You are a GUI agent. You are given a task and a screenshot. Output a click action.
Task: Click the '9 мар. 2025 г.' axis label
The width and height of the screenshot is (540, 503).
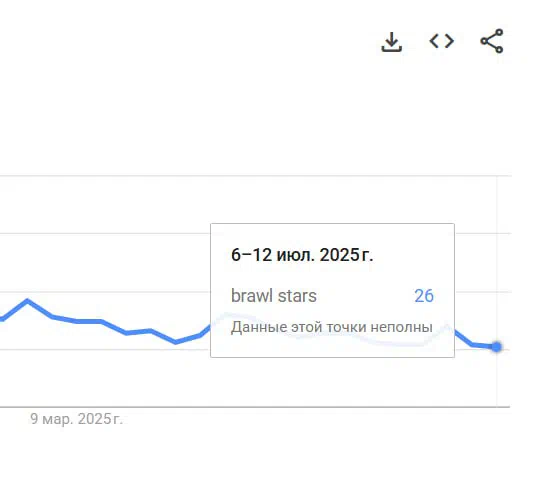pos(76,419)
